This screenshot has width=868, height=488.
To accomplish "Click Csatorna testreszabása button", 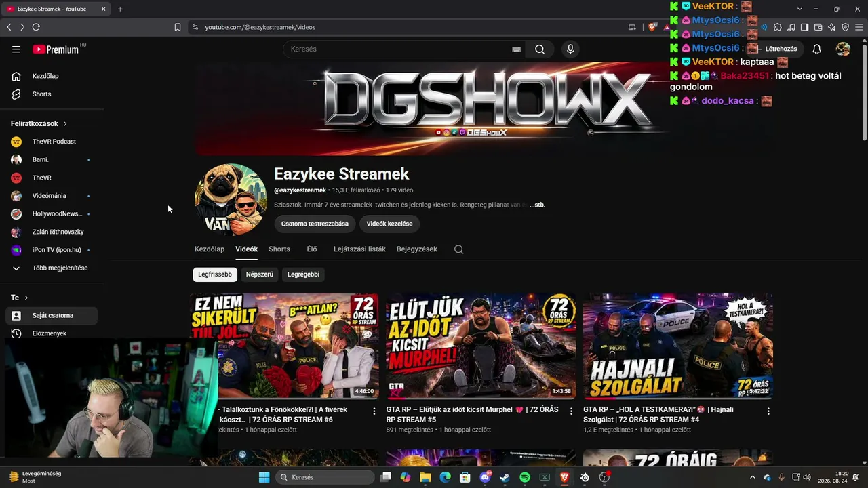I will [315, 224].
